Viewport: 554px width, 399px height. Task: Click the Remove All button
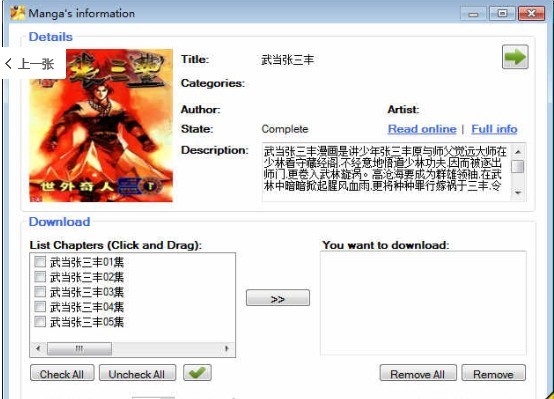[418, 373]
